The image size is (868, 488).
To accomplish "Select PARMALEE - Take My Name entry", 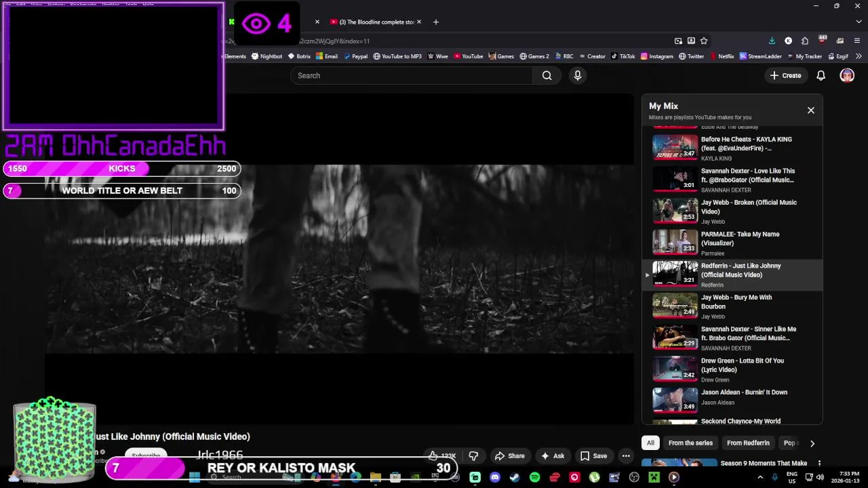I will [732, 243].
